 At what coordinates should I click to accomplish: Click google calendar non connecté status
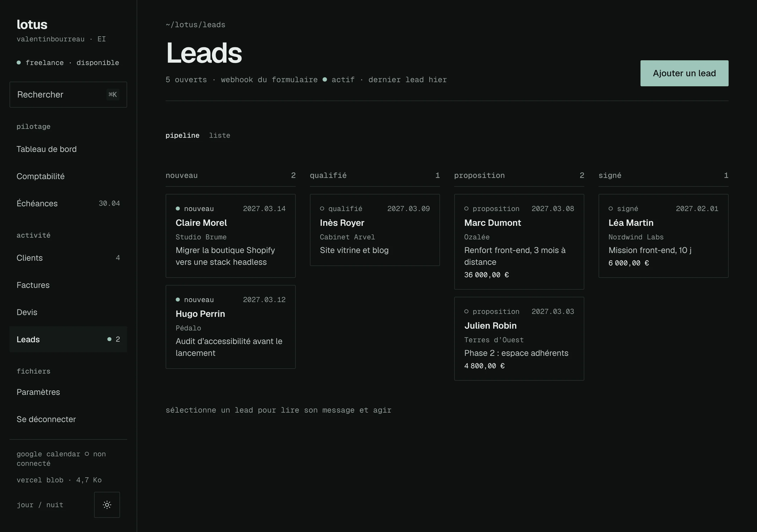(x=61, y=458)
